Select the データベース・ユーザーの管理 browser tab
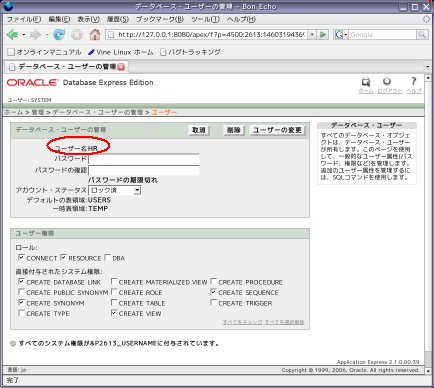 [66, 67]
